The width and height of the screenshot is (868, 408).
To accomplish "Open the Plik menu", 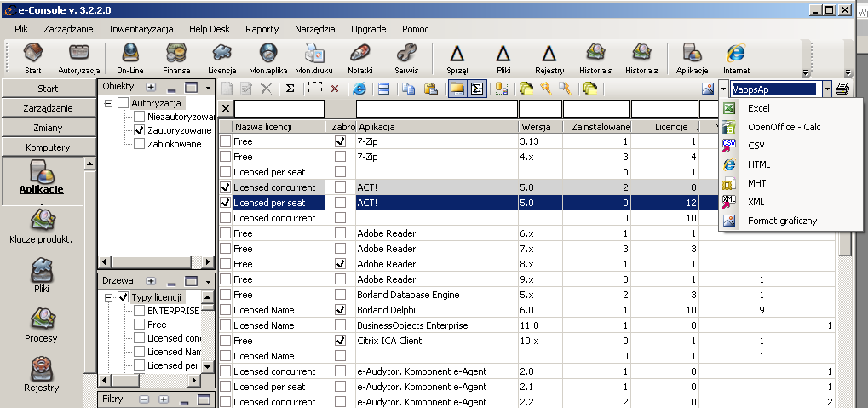I will pyautogui.click(x=21, y=29).
